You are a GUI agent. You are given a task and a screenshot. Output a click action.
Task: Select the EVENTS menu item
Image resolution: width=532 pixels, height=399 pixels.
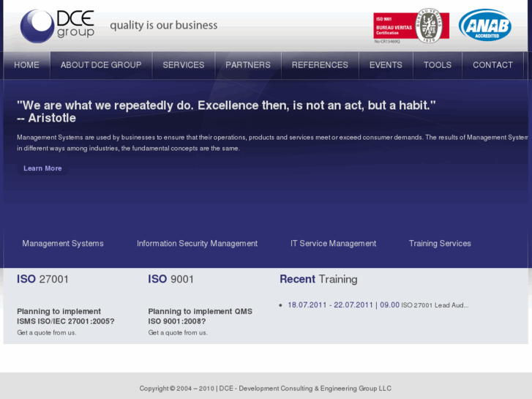(386, 65)
